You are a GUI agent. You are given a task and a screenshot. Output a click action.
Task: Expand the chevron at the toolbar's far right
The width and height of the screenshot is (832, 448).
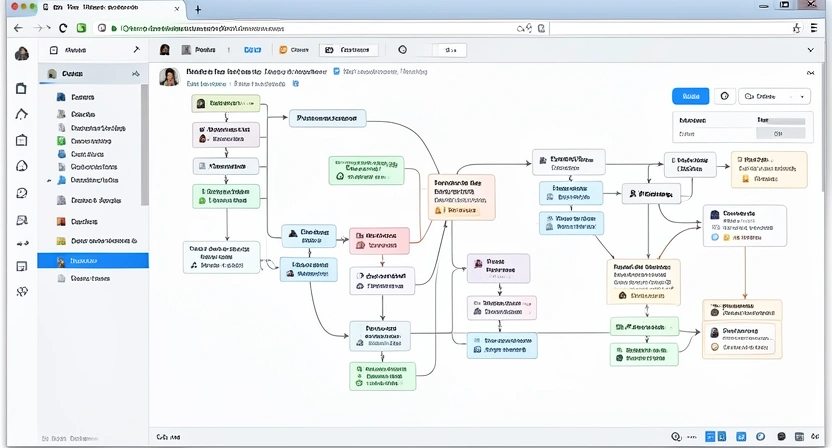pos(810,49)
